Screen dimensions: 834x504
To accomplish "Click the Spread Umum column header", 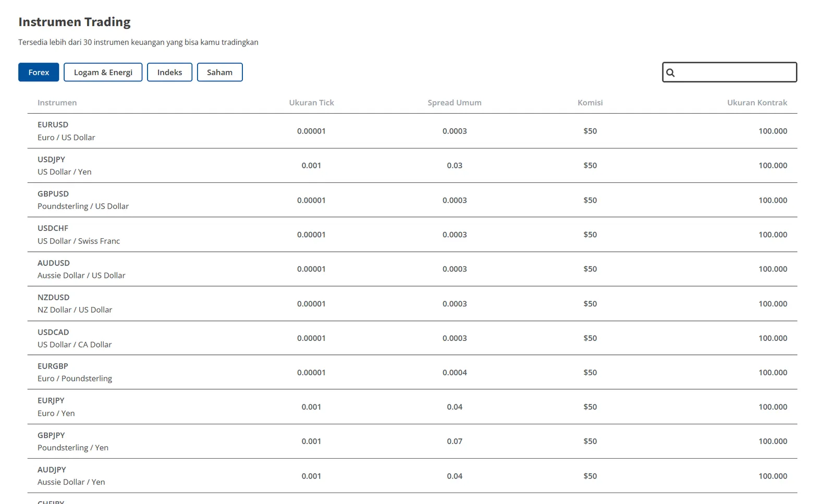I will pyautogui.click(x=455, y=103).
